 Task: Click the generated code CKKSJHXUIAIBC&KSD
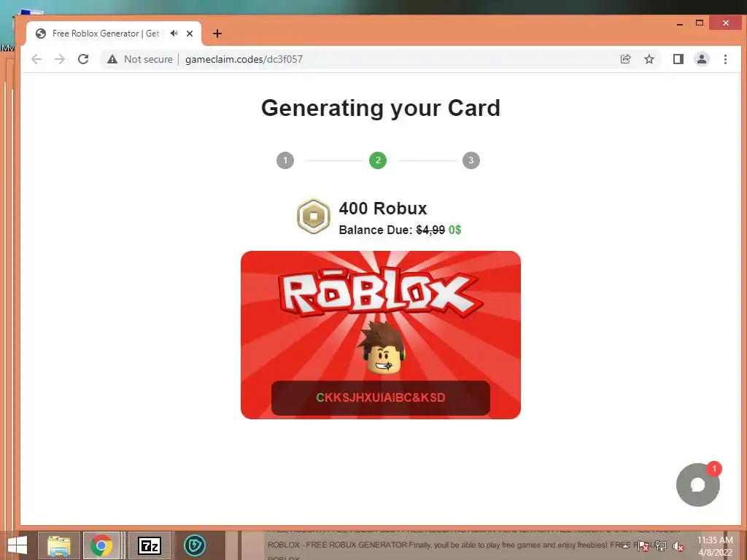point(381,397)
